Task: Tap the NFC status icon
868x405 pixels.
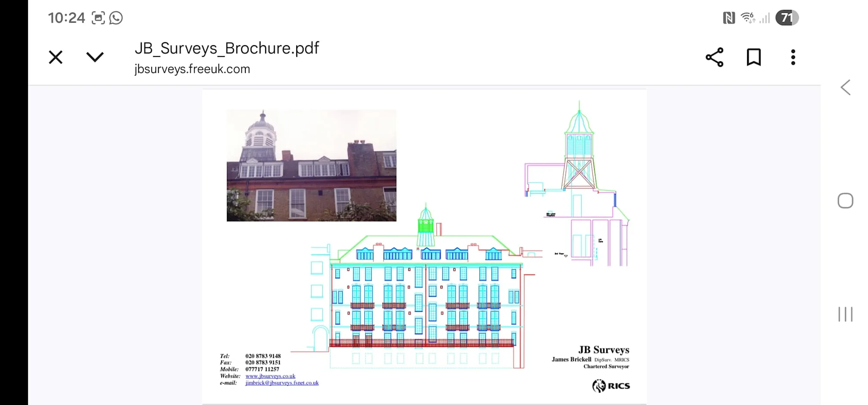Action: point(728,18)
